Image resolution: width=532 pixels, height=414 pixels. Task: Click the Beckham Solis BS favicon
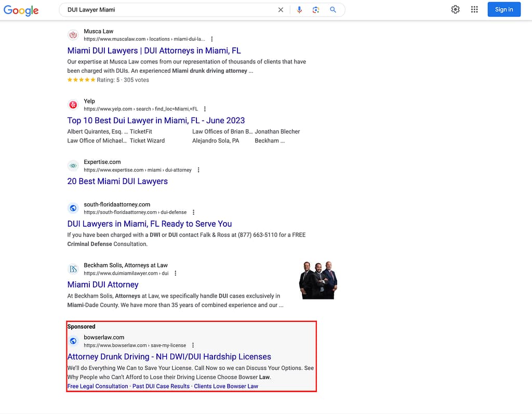[73, 269]
